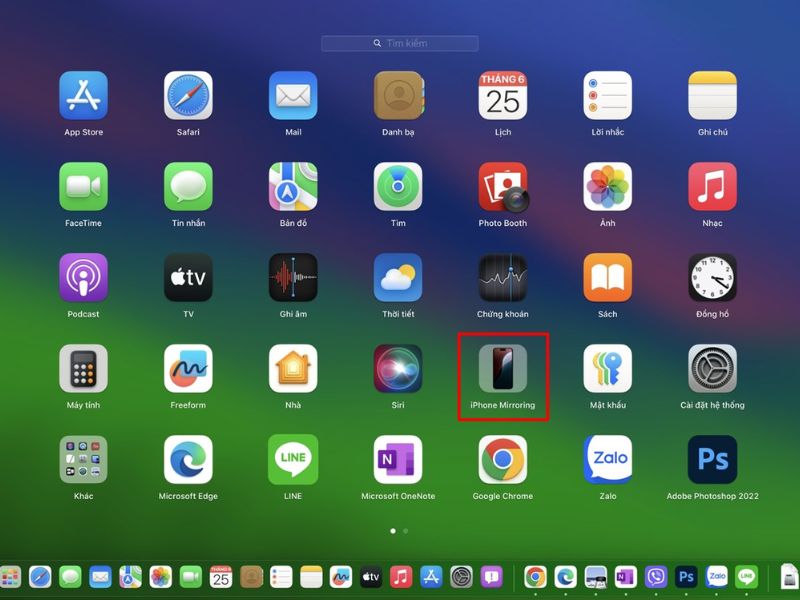Click Reminders in the Dock
This screenshot has height=600, width=800.
click(x=281, y=577)
